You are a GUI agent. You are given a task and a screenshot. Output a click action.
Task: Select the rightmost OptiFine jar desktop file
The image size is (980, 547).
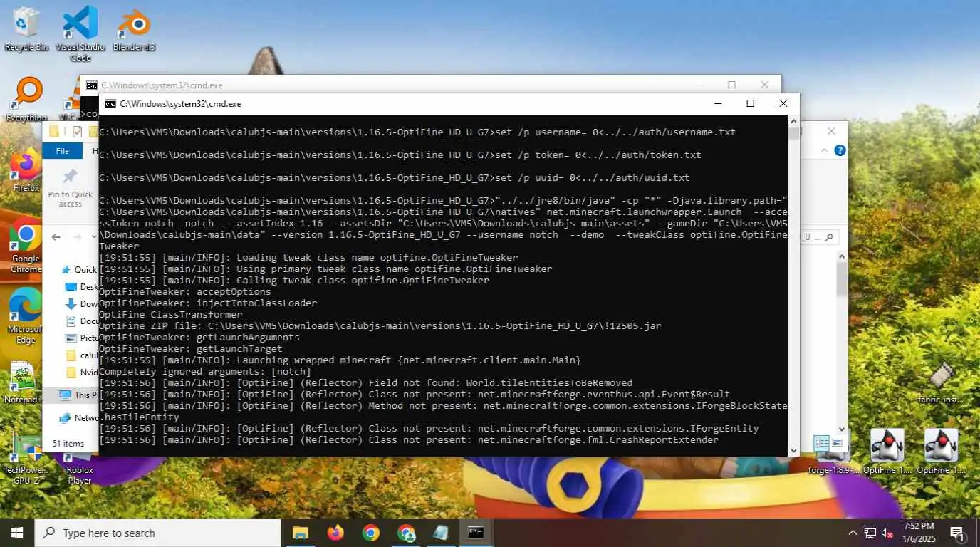[x=941, y=452]
